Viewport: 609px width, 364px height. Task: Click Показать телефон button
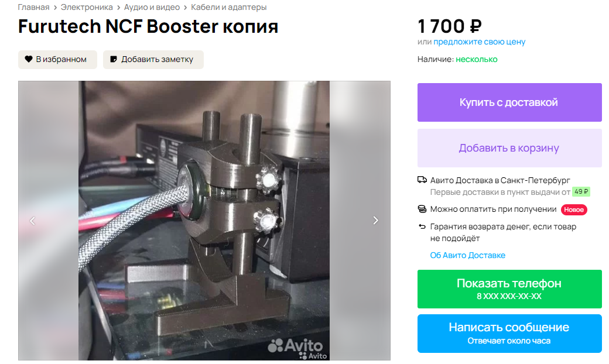coord(509,289)
